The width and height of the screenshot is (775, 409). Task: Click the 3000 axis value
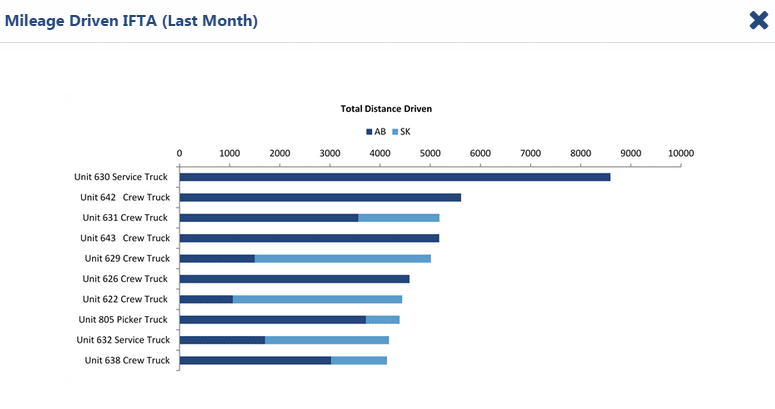coord(330,153)
